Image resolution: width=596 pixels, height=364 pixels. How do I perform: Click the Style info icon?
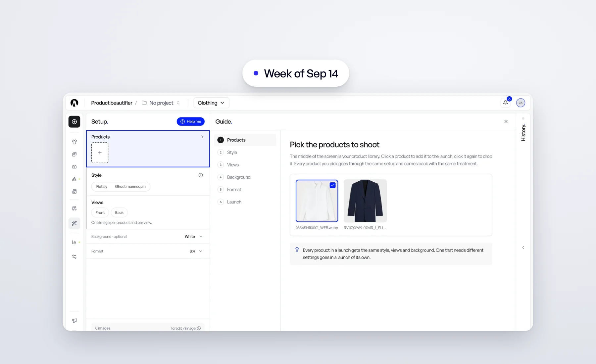201,175
